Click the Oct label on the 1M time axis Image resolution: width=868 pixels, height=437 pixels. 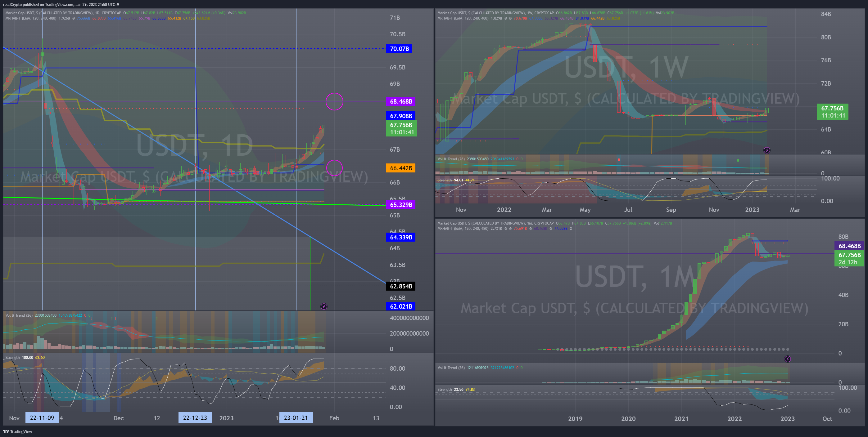pyautogui.click(x=827, y=418)
